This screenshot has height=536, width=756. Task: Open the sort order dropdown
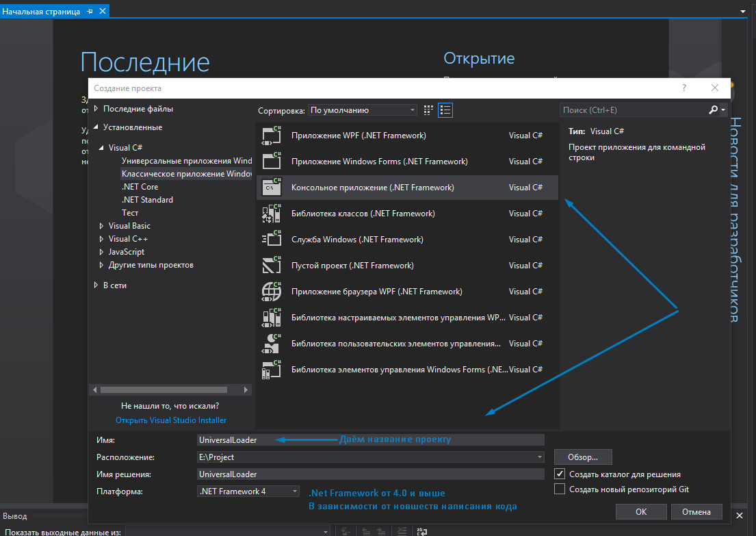(363, 110)
